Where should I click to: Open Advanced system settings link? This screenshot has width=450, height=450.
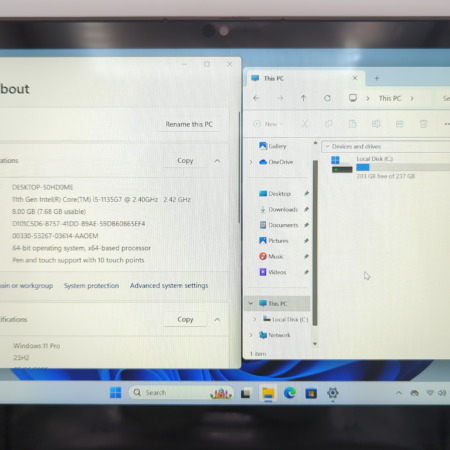point(169,286)
